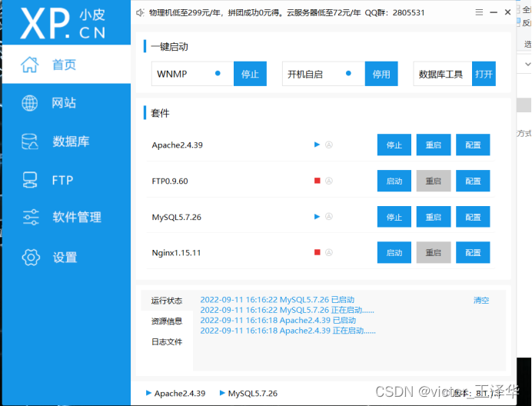532x406 pixels.
Task: Clear the log with 清空
Action: coord(481,300)
